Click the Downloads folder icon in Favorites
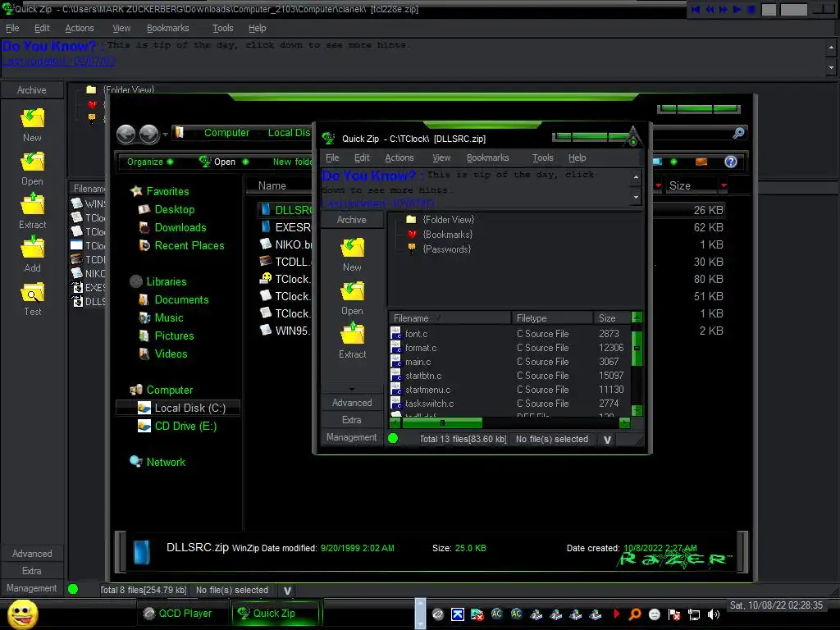Viewport: 840px width, 630px height. pos(144,228)
